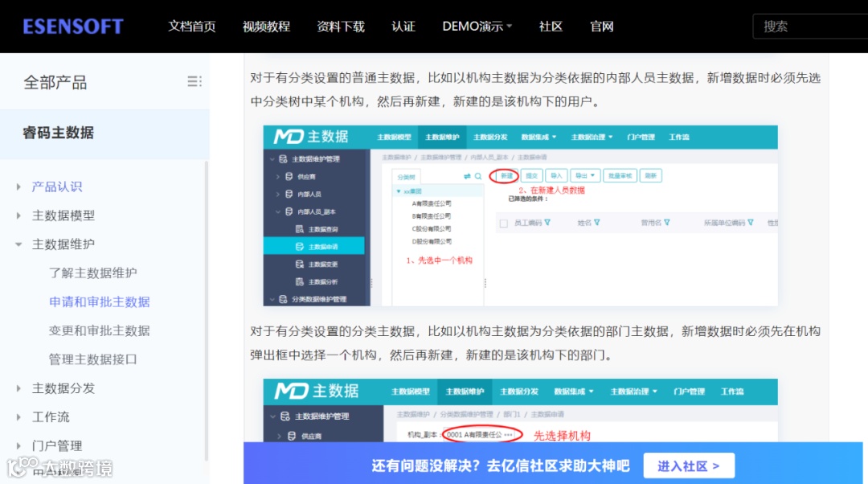Select the 分类树 tab in embedded screenshot
This screenshot has height=484, width=868.
pos(406,177)
